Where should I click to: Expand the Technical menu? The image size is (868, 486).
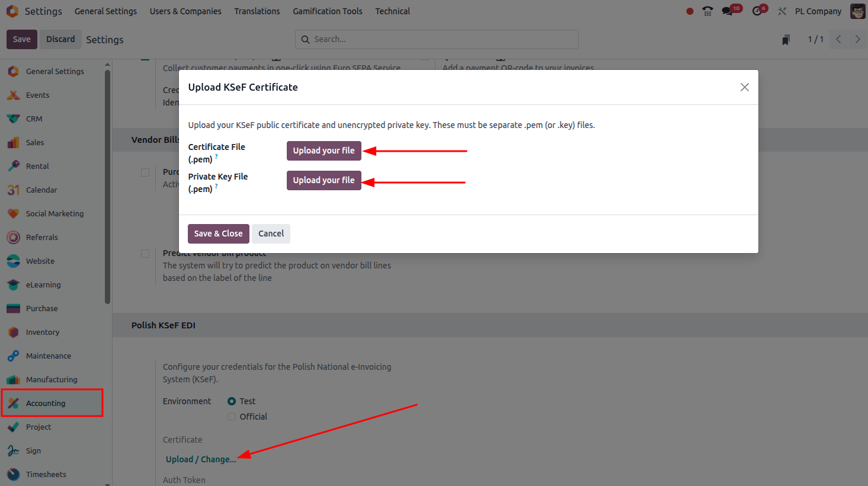pos(392,11)
